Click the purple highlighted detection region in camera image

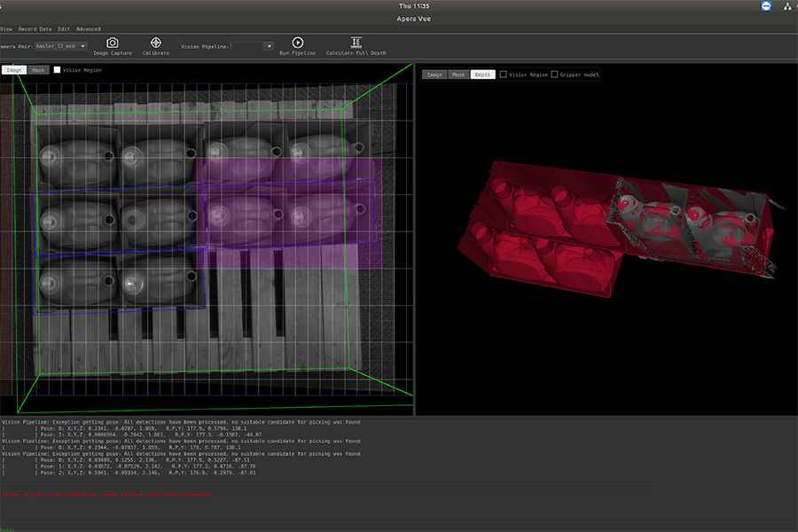point(290,212)
